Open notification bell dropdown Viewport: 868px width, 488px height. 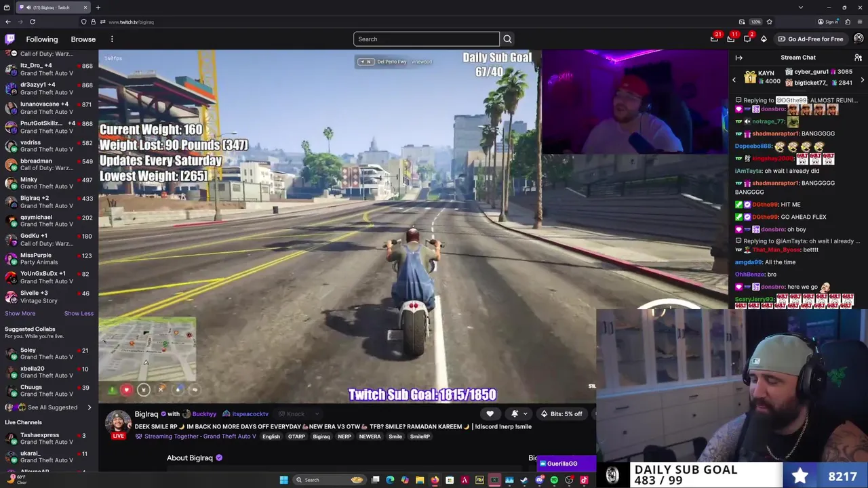tap(518, 413)
